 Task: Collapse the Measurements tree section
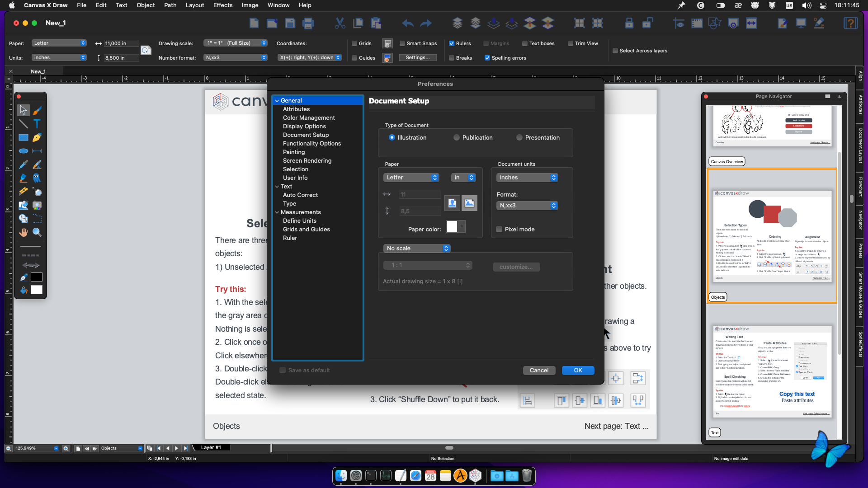pyautogui.click(x=277, y=212)
